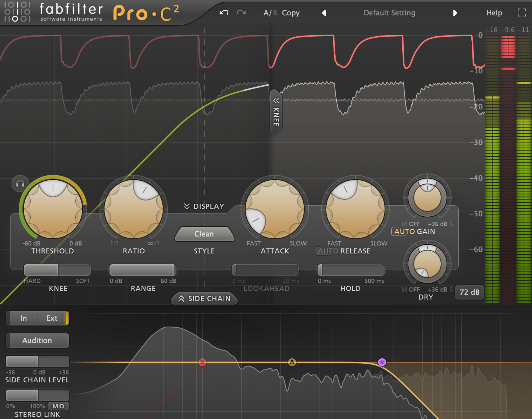This screenshot has height=419, width=532.
Task: Go to previous preset arrow
Action: pyautogui.click(x=324, y=13)
